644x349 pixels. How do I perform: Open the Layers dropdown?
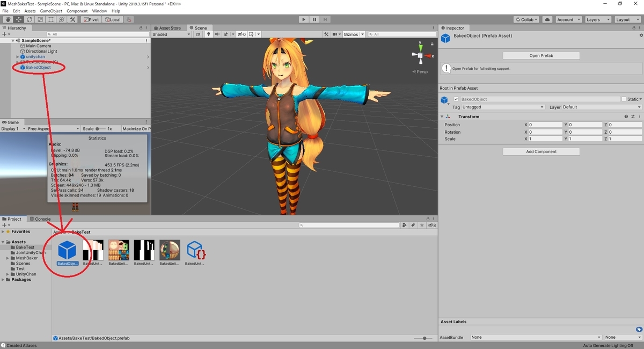coord(598,20)
